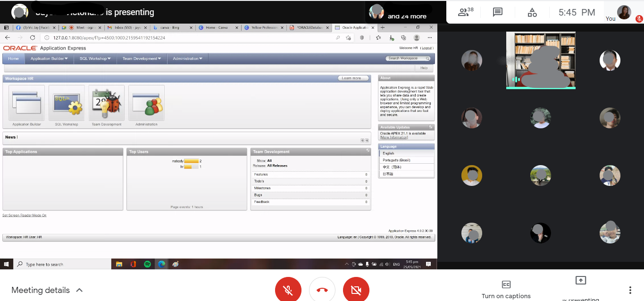The width and height of the screenshot is (644, 301).
Task: Click the browser back arrow
Action: coord(8,37)
